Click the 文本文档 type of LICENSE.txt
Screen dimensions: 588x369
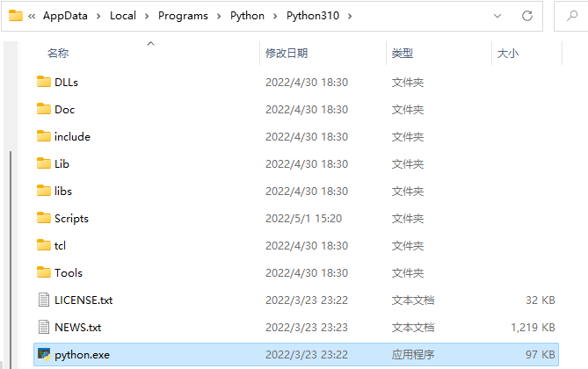pyautogui.click(x=413, y=300)
